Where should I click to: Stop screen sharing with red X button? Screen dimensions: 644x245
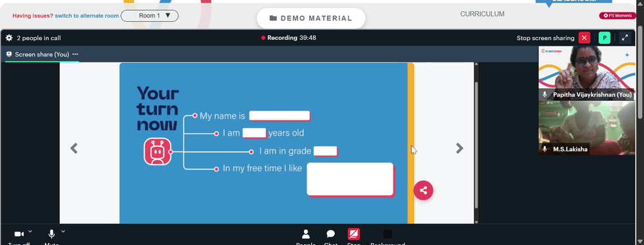coord(584,38)
